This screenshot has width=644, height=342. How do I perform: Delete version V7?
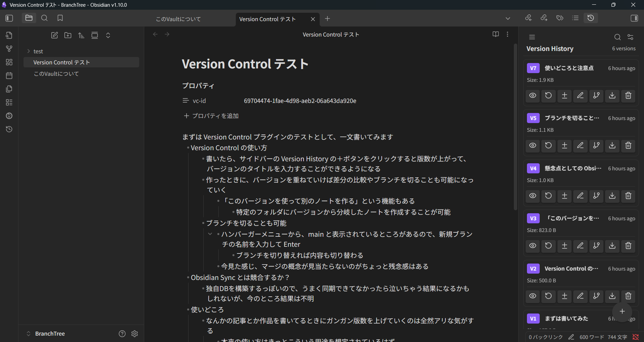[x=628, y=96]
